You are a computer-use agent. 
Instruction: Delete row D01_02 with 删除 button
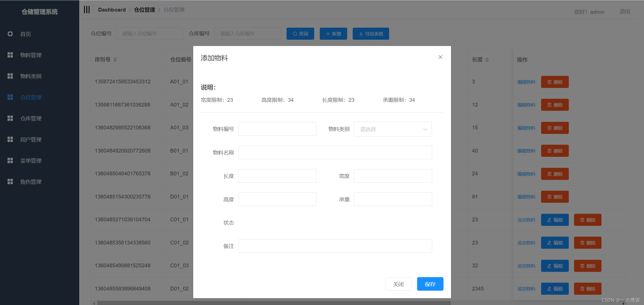pos(588,289)
